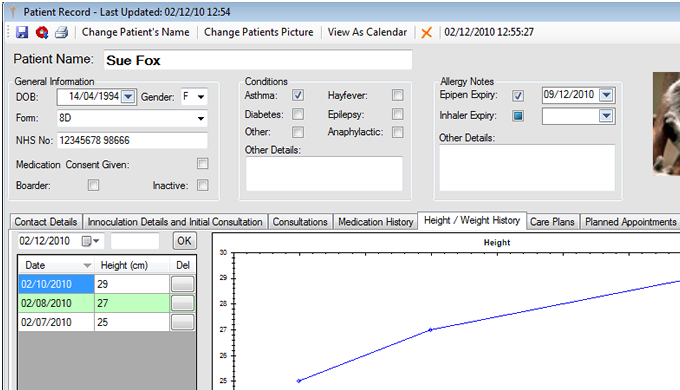The width and height of the screenshot is (680, 390).
Task: Select the 02/08/2010 date cell
Action: tap(56, 303)
